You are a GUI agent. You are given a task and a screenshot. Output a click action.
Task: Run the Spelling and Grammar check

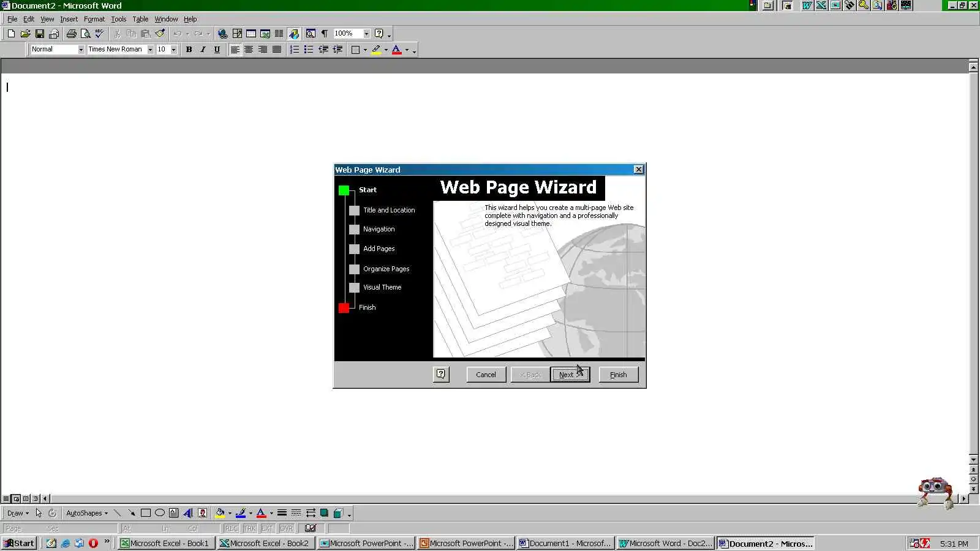click(99, 34)
